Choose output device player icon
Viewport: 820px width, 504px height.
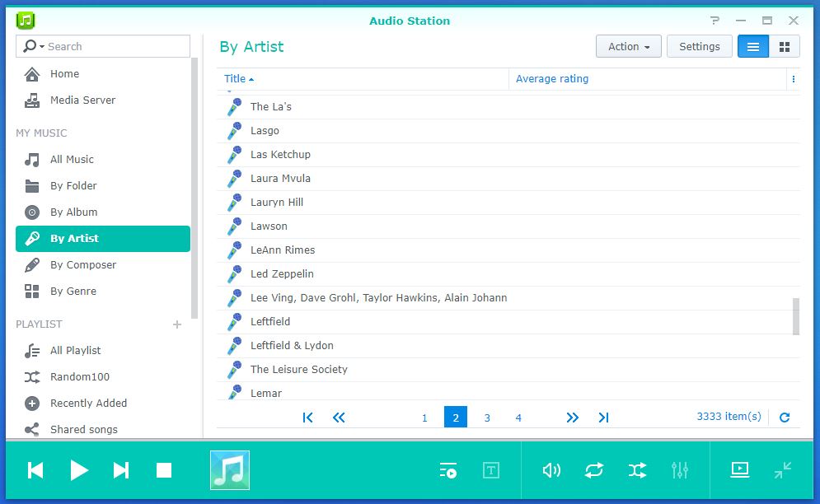coord(740,470)
